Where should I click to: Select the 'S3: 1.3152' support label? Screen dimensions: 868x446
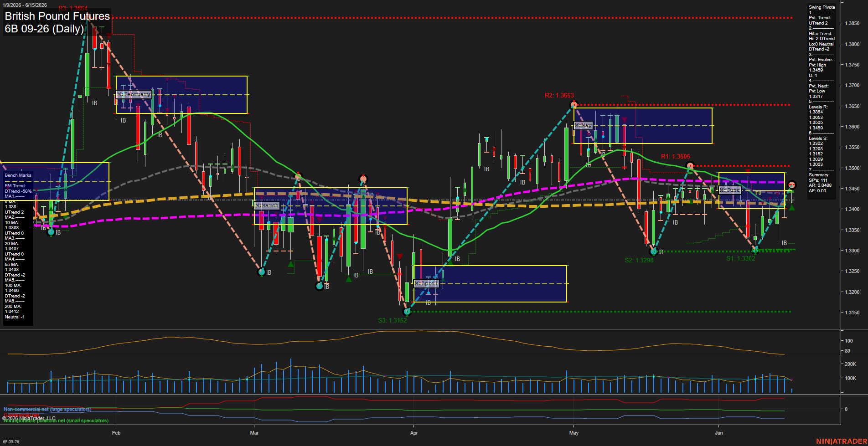(x=393, y=320)
